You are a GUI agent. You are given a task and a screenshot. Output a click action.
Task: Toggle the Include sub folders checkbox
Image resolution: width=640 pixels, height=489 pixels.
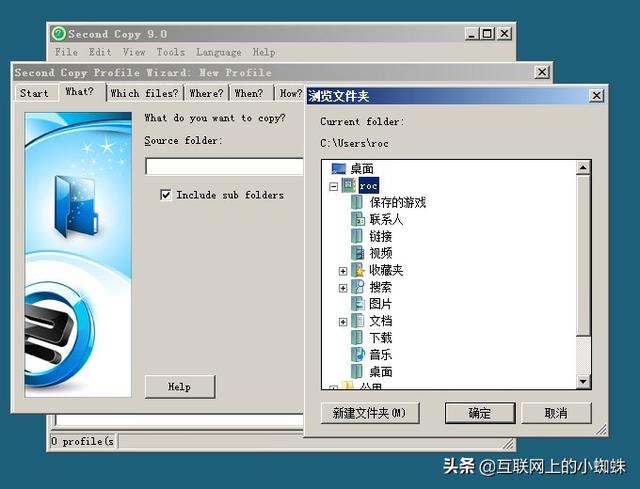[x=165, y=195]
